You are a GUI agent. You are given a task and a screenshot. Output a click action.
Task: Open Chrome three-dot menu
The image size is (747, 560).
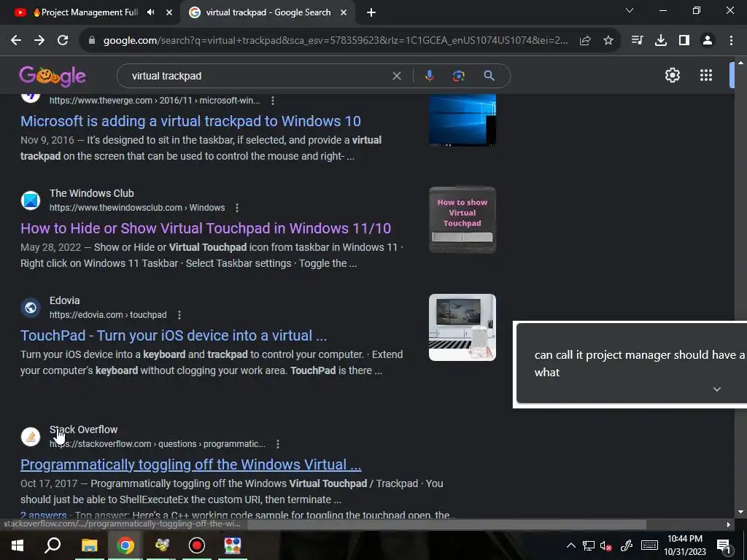tap(731, 41)
